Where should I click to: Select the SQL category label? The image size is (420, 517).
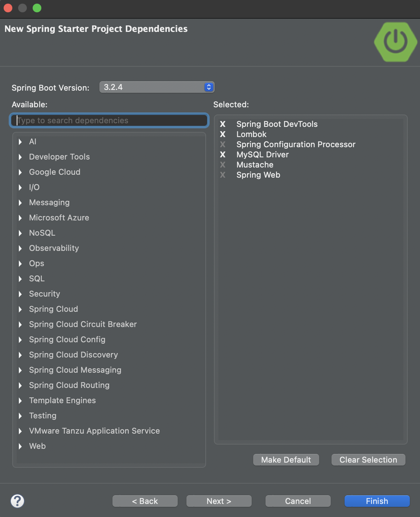click(37, 279)
